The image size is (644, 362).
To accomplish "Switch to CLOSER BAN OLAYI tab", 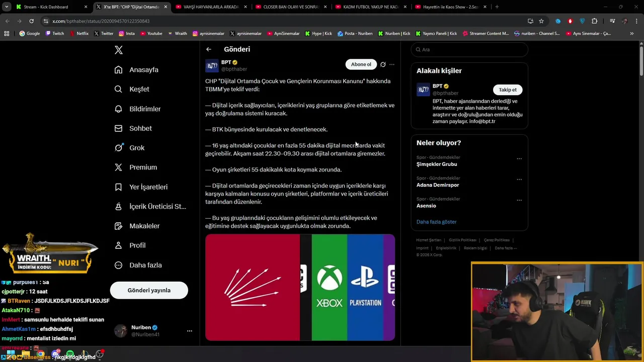I will (x=290, y=7).
